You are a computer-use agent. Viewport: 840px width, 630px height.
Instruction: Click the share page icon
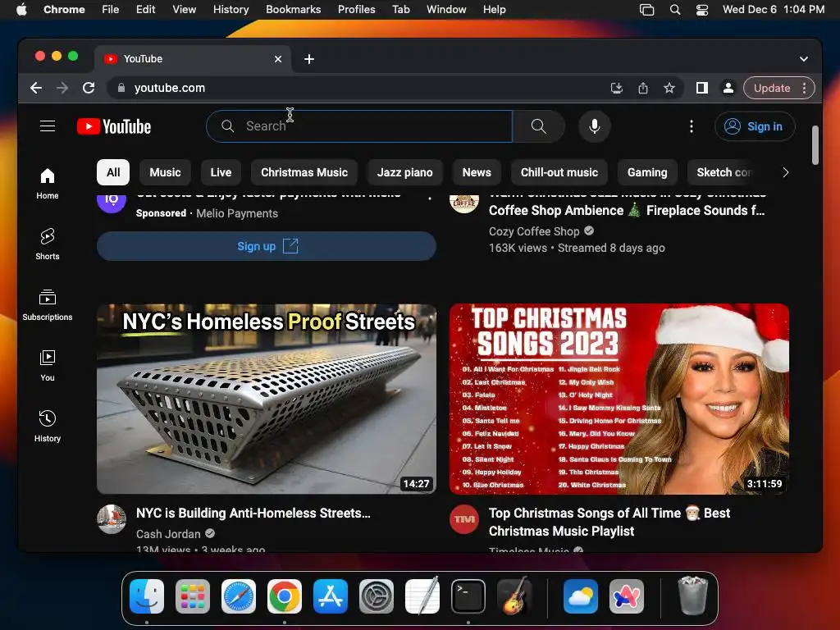(x=643, y=88)
